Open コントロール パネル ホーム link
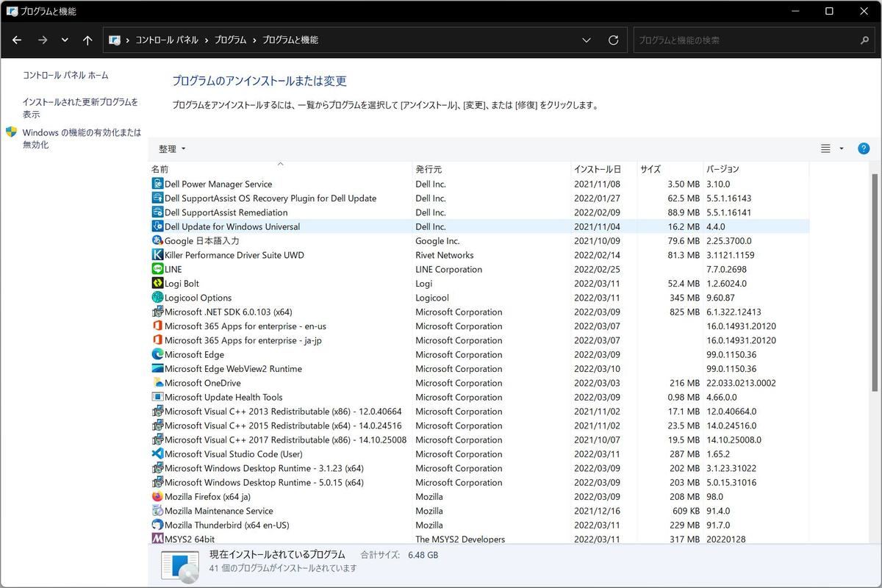Screen dimensions: 882x588 click(x=65, y=75)
